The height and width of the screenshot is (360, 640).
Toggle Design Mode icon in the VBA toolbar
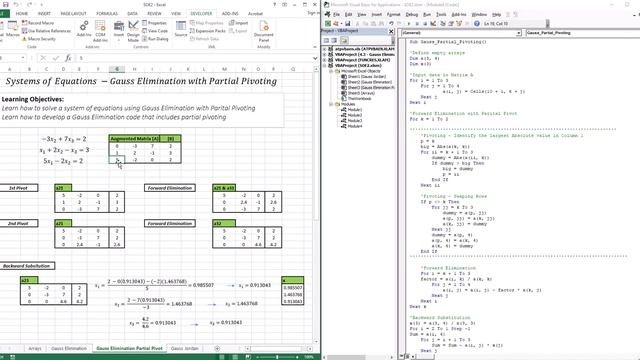433,24
